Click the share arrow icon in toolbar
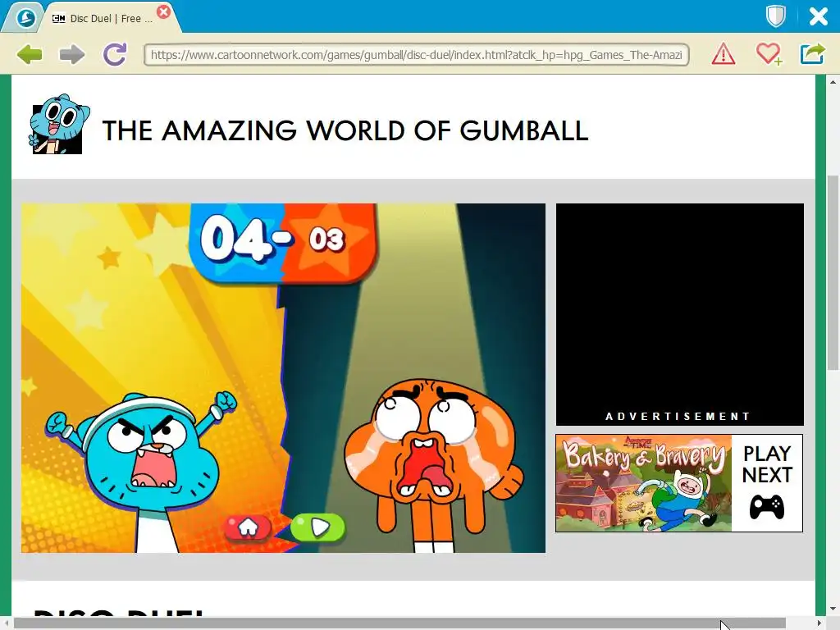This screenshot has width=840, height=630. click(x=812, y=54)
